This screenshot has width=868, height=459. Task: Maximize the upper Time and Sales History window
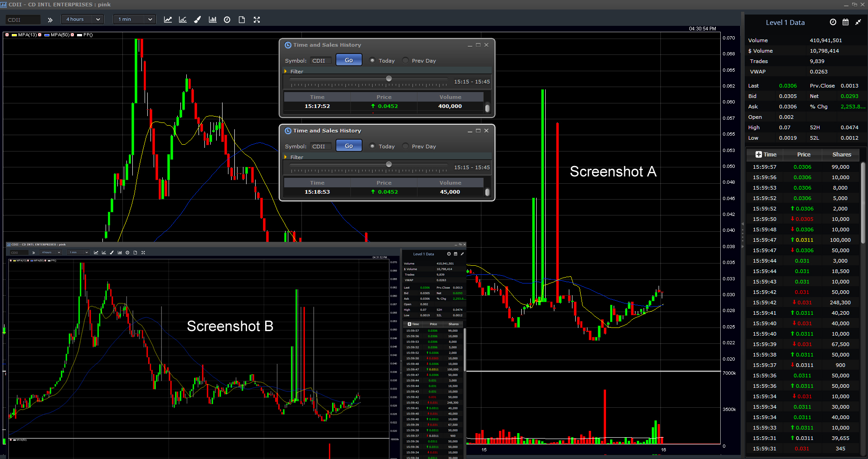478,45
